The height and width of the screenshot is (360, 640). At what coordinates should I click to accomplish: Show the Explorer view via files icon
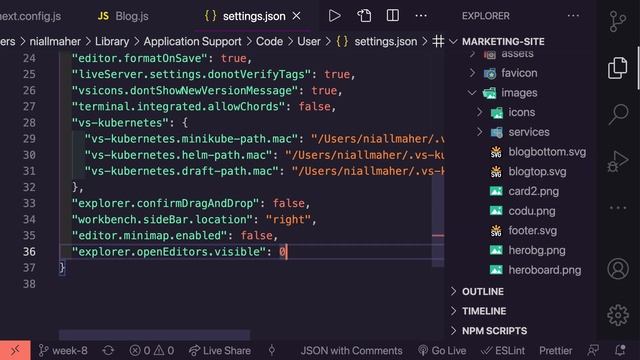tap(618, 67)
